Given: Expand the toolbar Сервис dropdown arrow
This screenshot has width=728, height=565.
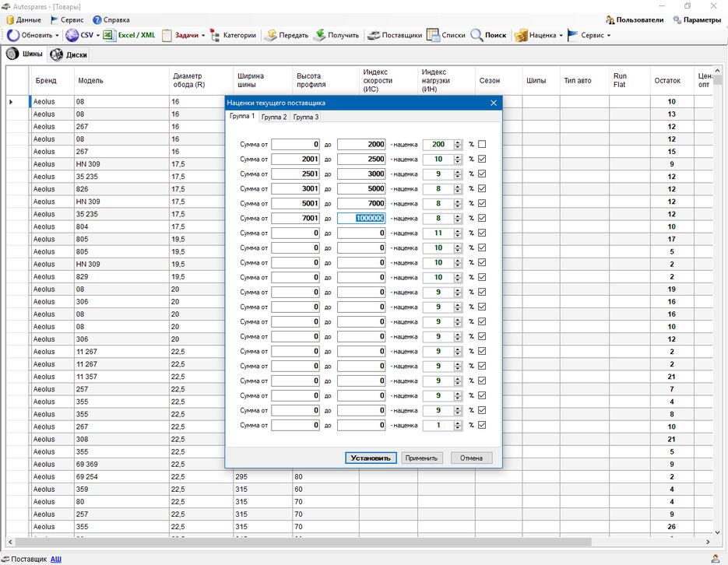Looking at the screenshot, I should pos(609,35).
